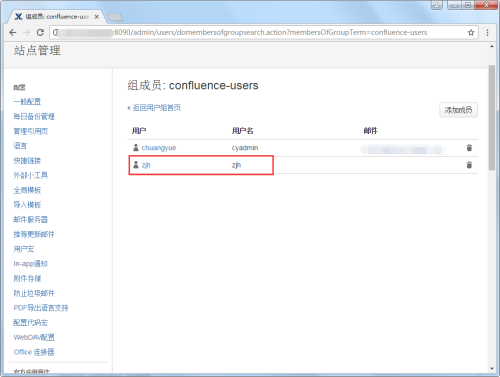Viewport: 500px width, 377px height.
Task: Open the 配置代码宏 sidebar link
Action: pyautogui.click(x=31, y=323)
